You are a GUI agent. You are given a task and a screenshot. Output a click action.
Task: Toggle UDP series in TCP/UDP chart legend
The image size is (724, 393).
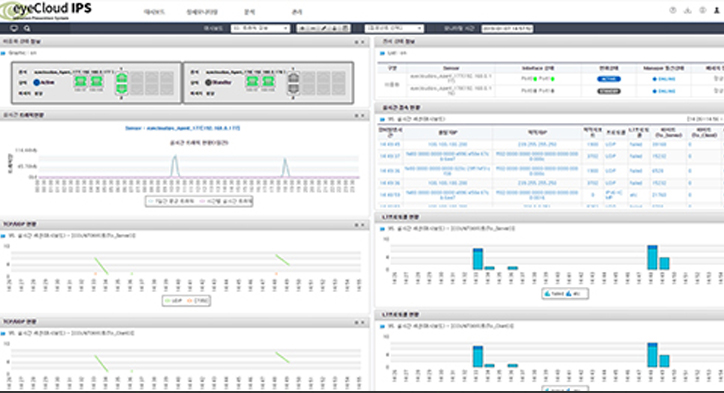coord(174,301)
